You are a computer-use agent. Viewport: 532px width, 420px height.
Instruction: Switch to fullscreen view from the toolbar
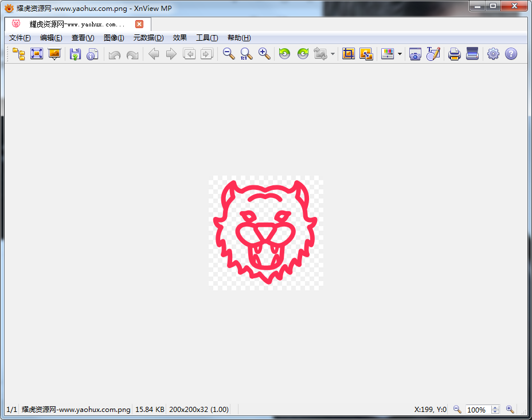(37, 55)
